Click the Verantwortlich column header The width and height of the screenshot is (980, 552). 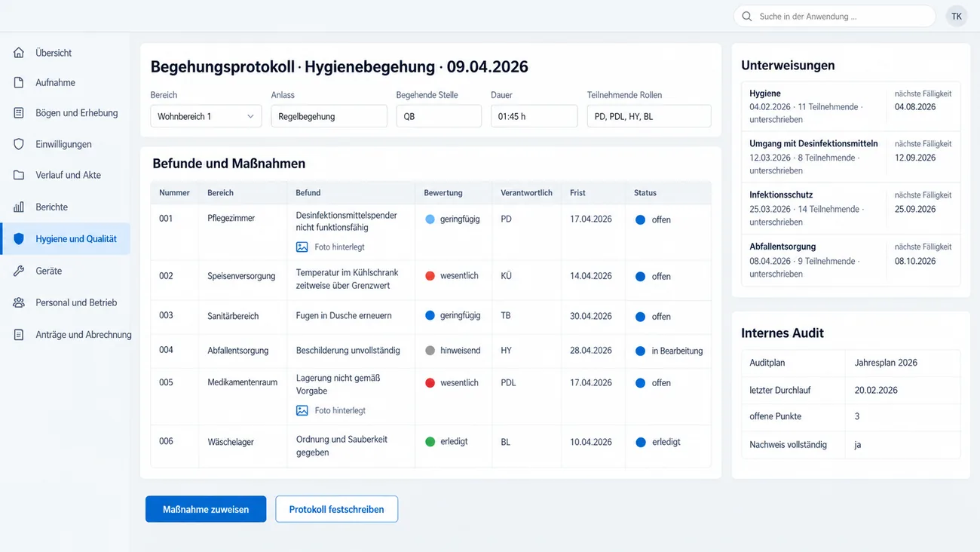tap(526, 193)
